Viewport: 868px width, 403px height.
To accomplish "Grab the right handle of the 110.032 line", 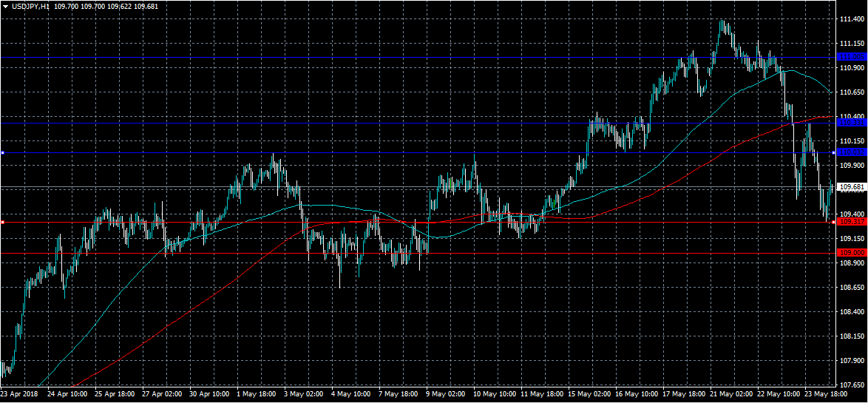I will click(x=834, y=152).
